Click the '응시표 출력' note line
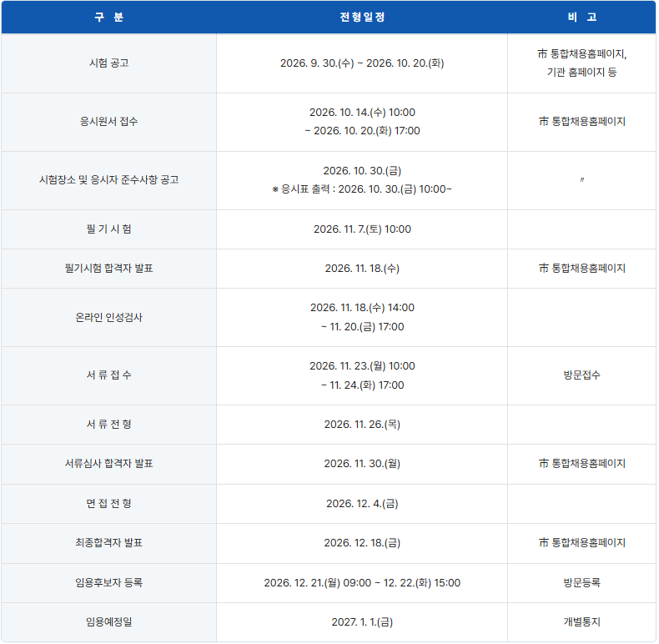659x644 pixels. point(362,189)
